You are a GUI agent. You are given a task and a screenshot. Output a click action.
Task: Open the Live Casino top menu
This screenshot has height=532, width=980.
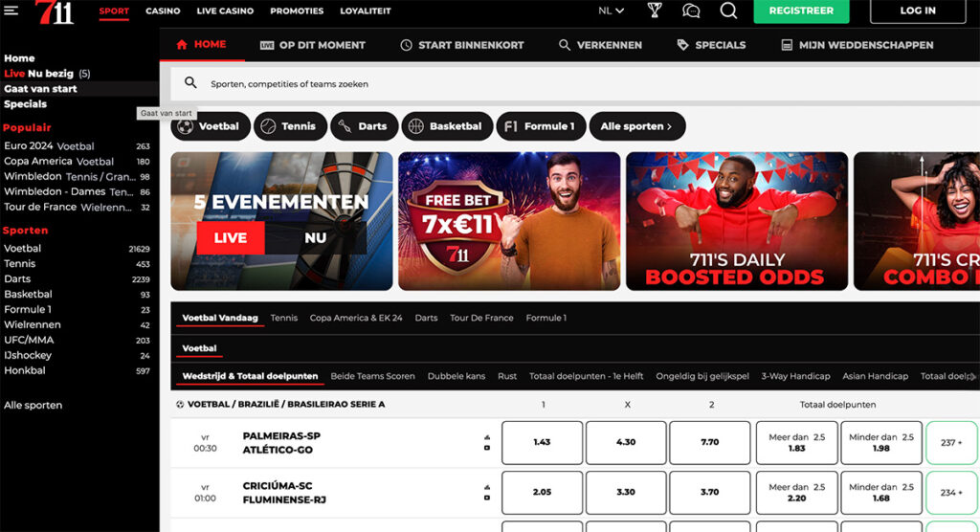click(225, 11)
